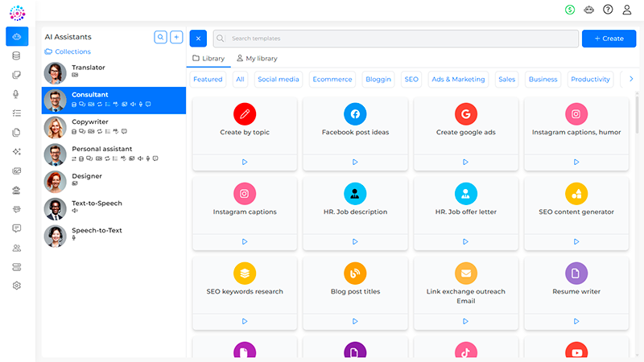Open the chat bubble sidebar icon

16,228
